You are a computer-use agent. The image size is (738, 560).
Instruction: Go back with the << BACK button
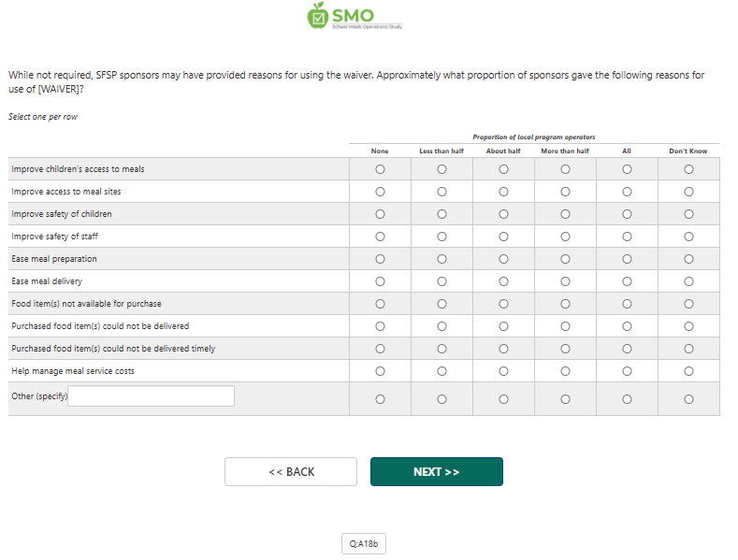coord(291,472)
